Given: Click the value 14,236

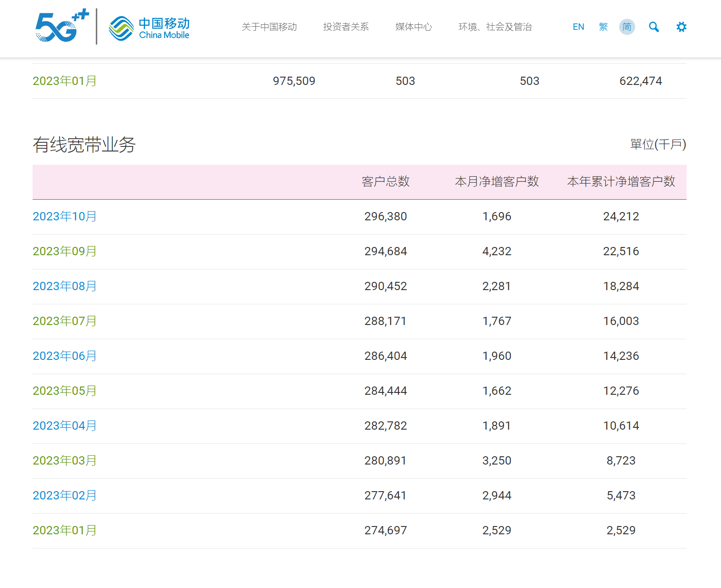Looking at the screenshot, I should coord(621,356).
